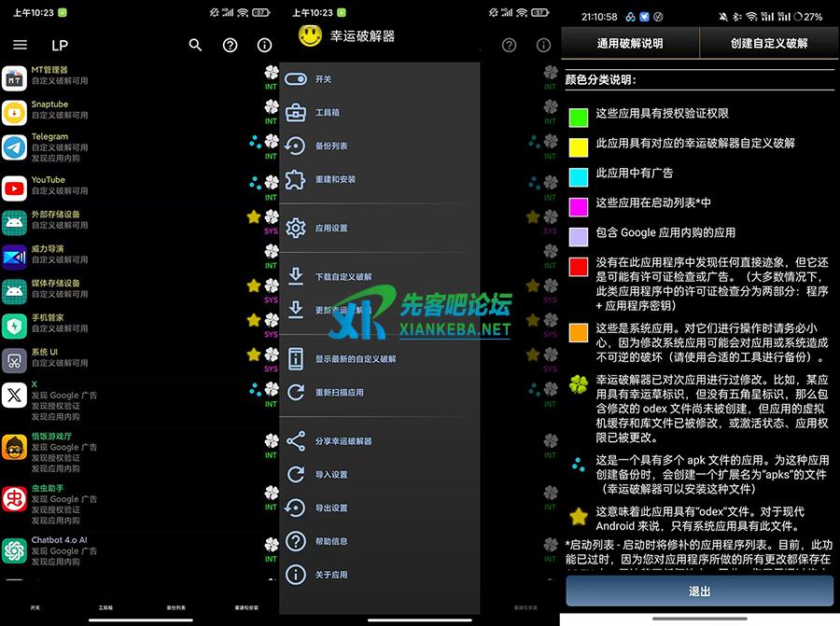Click the Telegram app icon
This screenshot has width=840, height=626.
pyautogui.click(x=14, y=147)
